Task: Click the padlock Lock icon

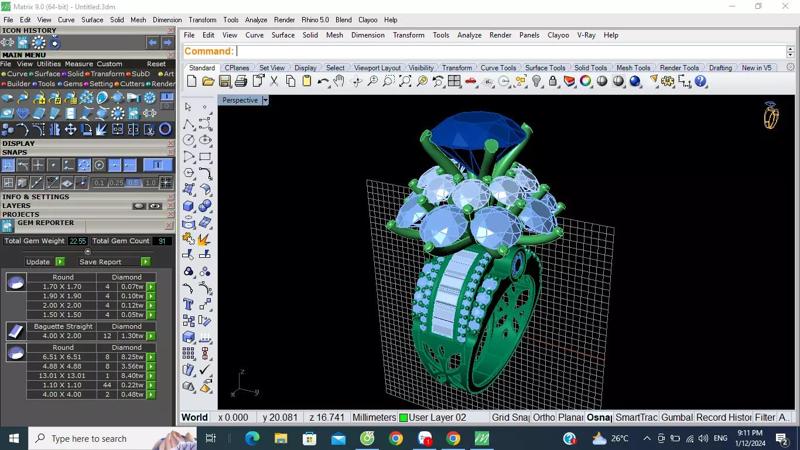Action: (x=553, y=81)
